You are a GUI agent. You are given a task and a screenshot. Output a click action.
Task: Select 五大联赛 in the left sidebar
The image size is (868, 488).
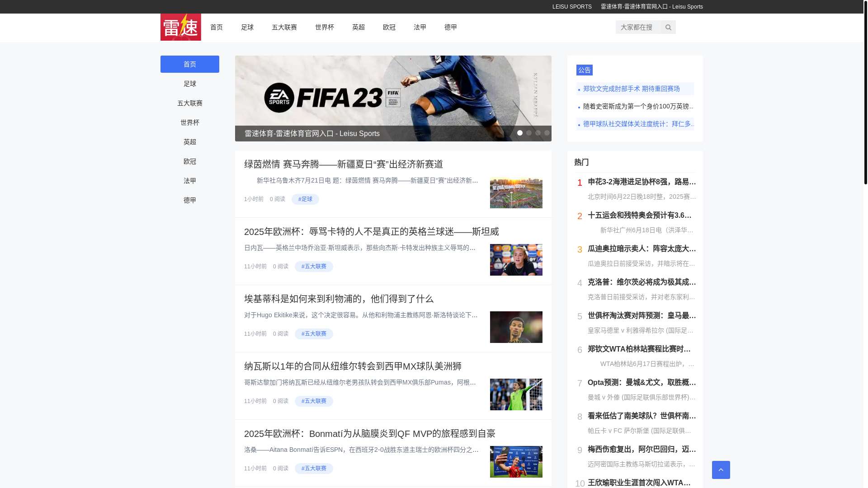(x=190, y=103)
